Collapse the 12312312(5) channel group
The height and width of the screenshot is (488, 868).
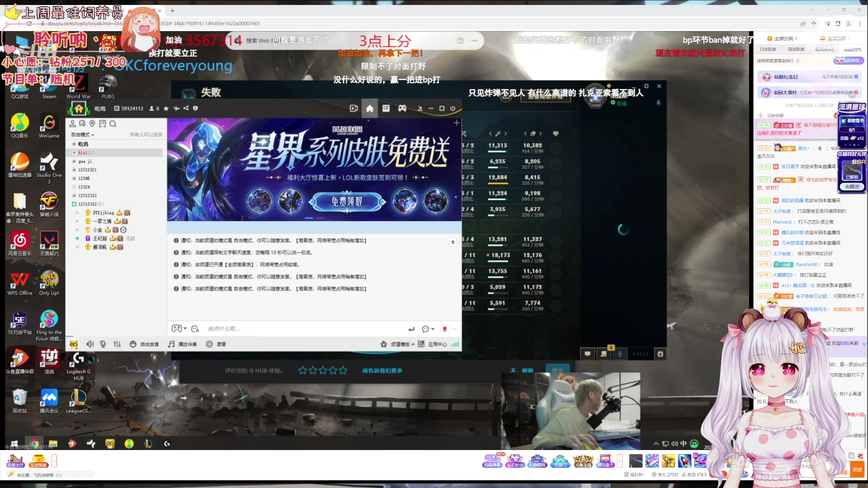click(74, 204)
